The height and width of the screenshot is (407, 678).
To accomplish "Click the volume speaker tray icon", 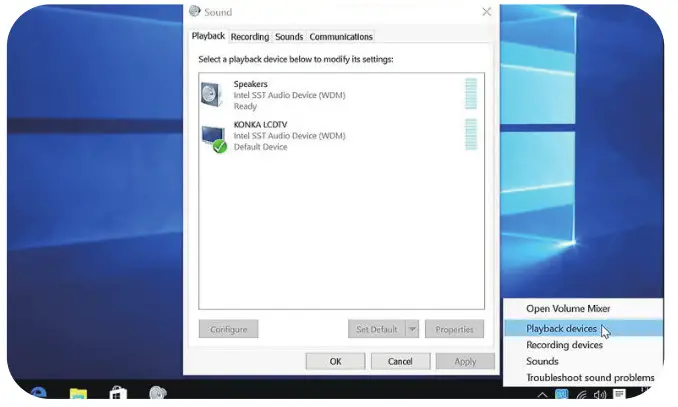I will click(600, 394).
